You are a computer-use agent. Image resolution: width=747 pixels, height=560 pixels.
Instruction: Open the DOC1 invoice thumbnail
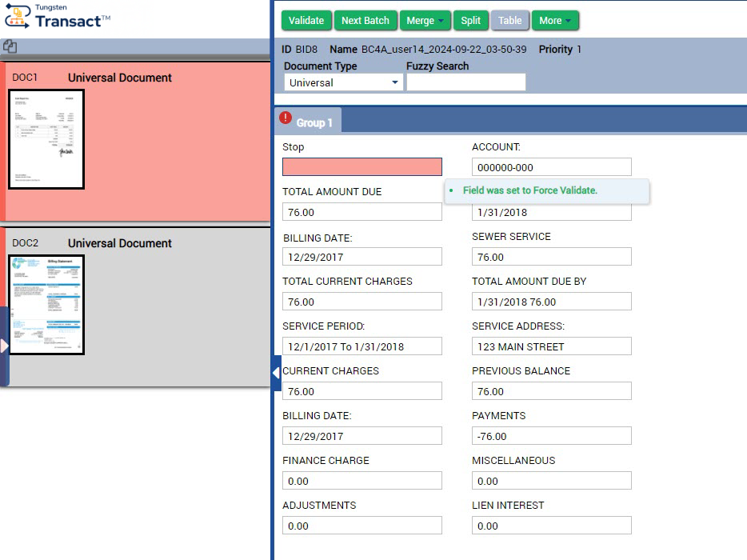[46, 139]
